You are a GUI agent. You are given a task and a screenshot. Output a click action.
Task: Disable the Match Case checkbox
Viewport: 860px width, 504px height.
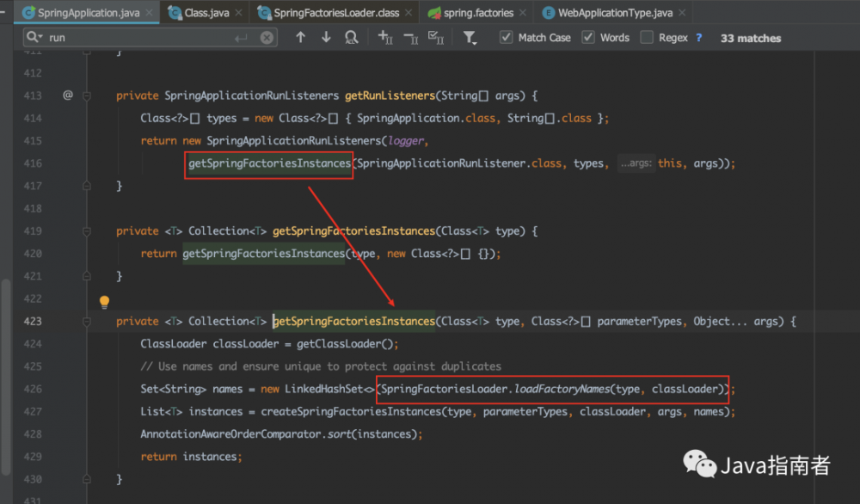coord(507,37)
